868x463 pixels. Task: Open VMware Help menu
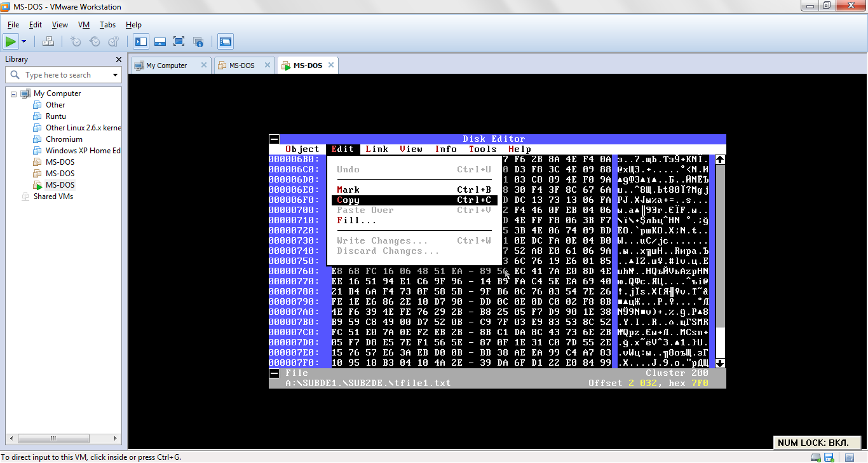point(133,25)
